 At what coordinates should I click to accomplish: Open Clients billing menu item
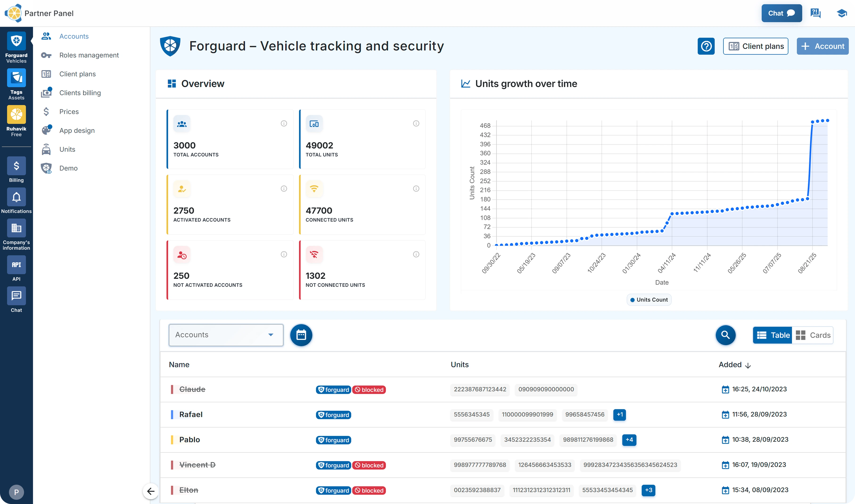[x=80, y=93]
